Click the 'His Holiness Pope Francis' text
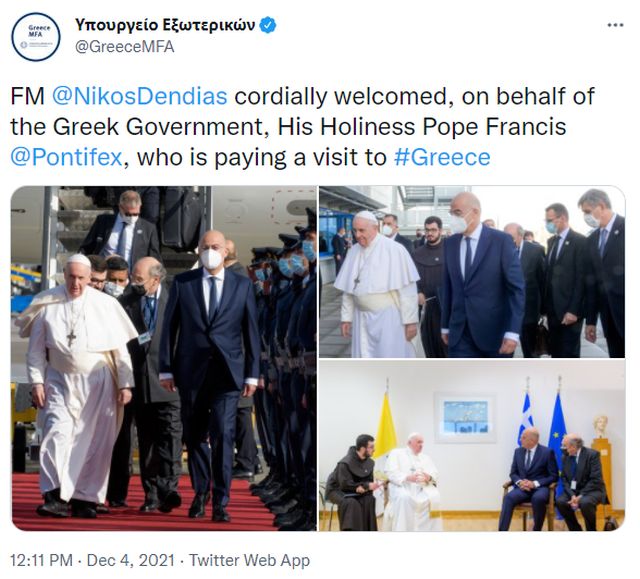The image size is (640, 579). click(422, 127)
